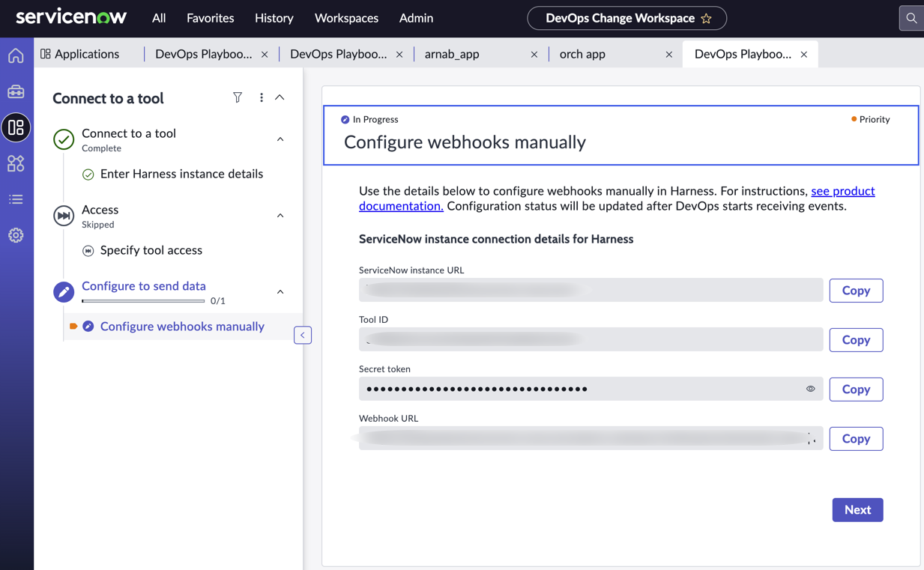Select Configure webhooks manually step
Viewport: 924px width, 570px height.
(x=182, y=327)
